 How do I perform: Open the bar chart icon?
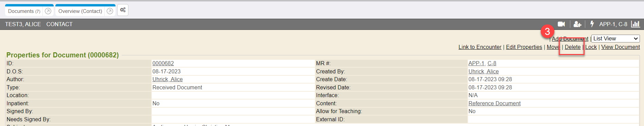pyautogui.click(x=636, y=24)
